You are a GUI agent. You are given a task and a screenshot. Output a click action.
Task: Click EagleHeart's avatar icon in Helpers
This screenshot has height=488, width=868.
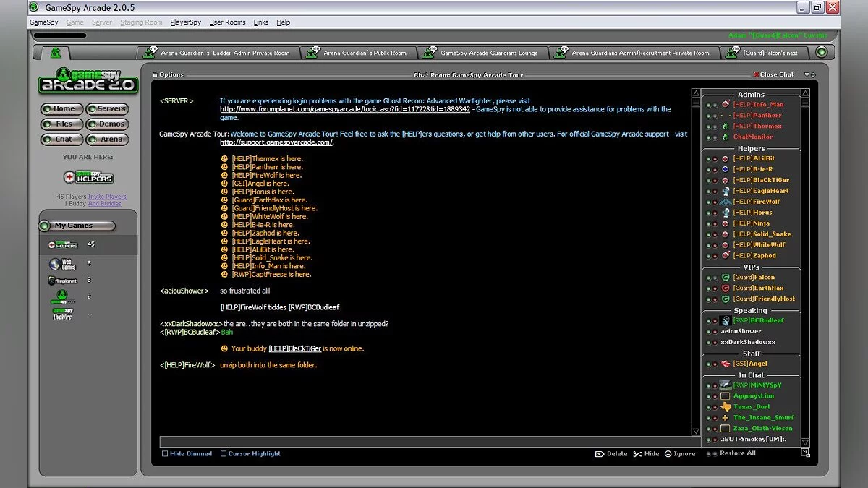point(726,191)
